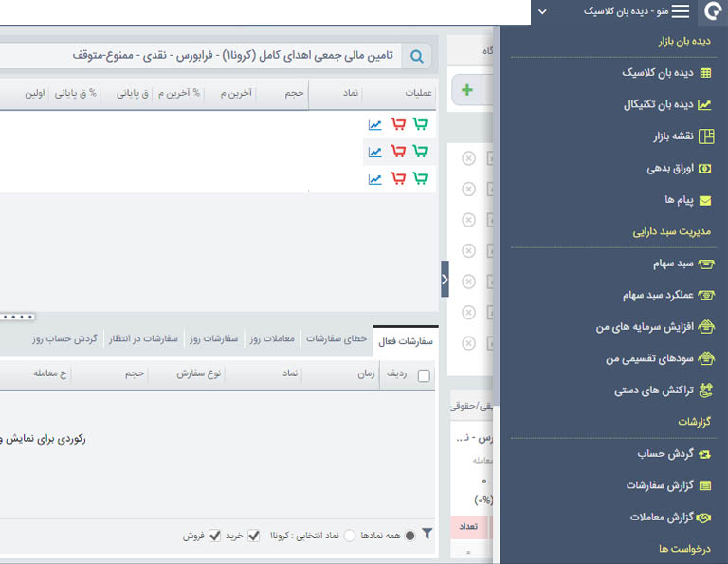Remove first watchlist item with circled X

coord(468,158)
